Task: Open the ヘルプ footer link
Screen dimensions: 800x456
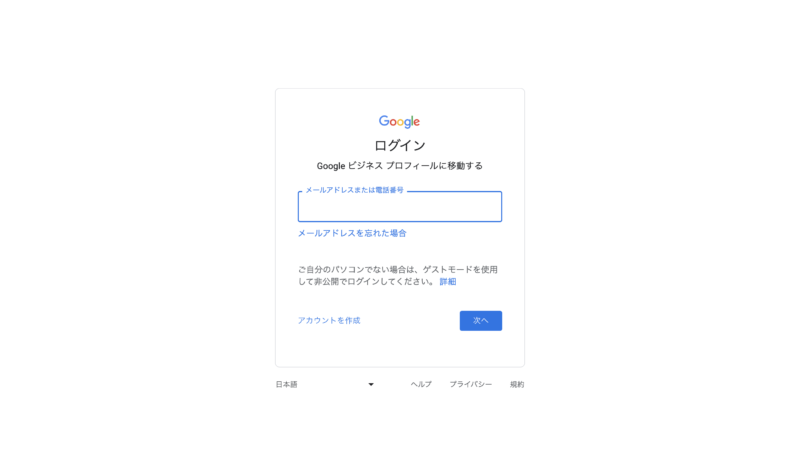Action: (421, 385)
